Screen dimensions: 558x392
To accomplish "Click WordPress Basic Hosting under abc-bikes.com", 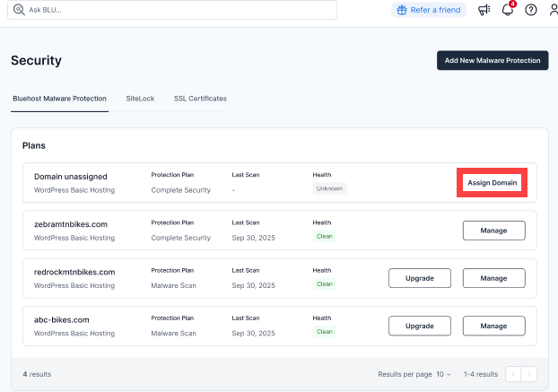I will click(x=74, y=334).
